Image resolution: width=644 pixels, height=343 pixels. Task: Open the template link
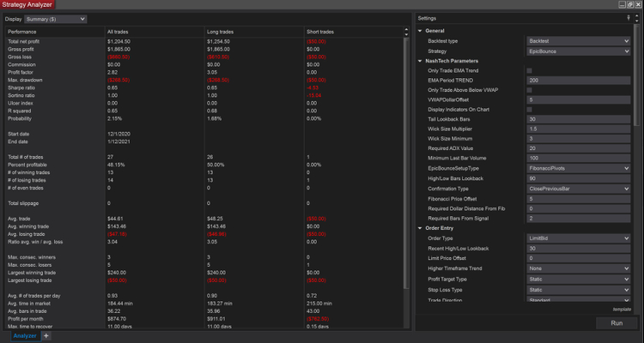622,309
